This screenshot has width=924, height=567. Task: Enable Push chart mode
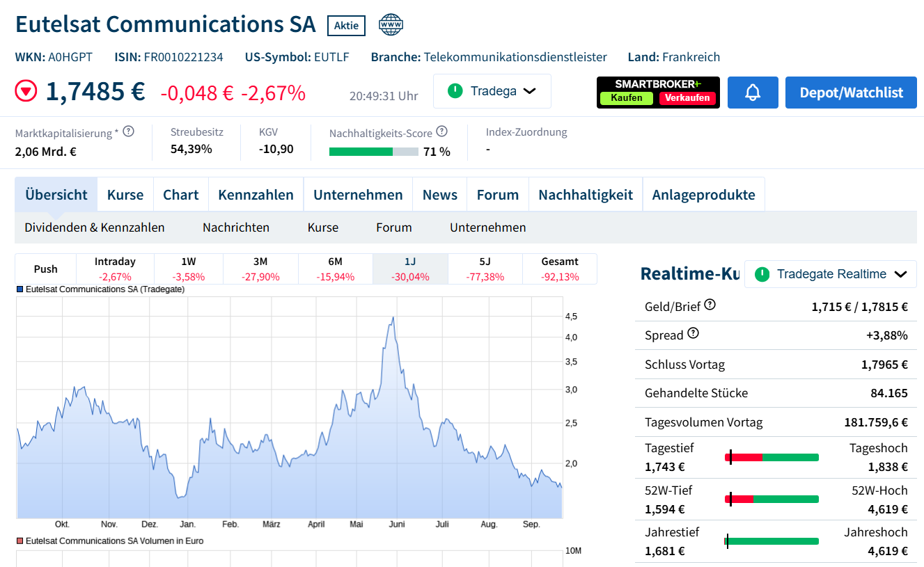point(45,269)
